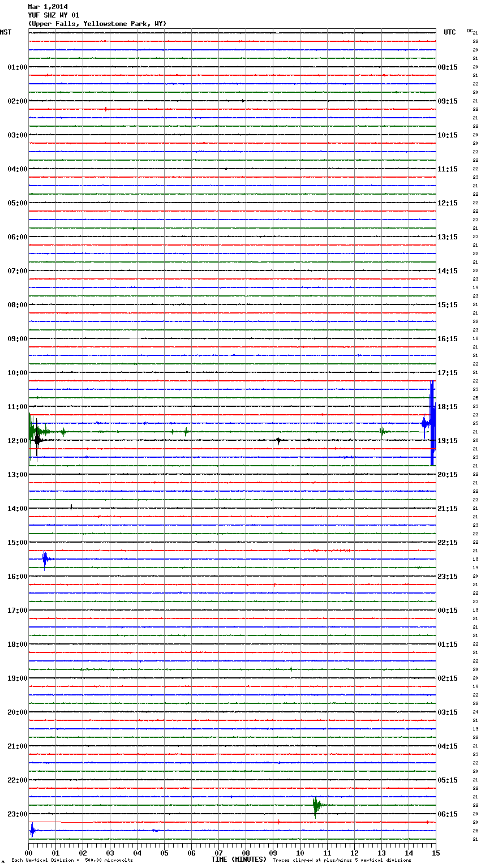This screenshot has height=868, width=481.
Task: Click the 08:15 UTC time label
Action: click(448, 67)
